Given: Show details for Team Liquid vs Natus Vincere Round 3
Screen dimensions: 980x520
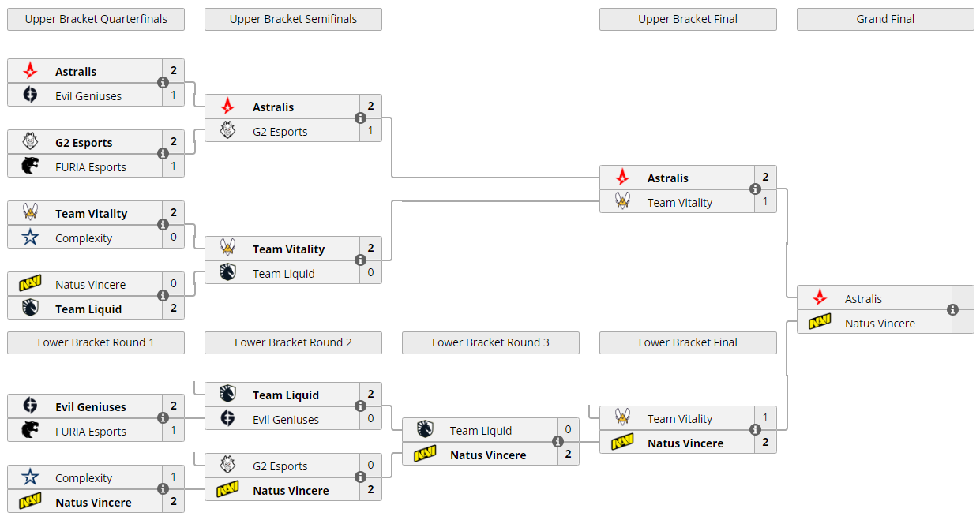Looking at the screenshot, I should pos(558,442).
